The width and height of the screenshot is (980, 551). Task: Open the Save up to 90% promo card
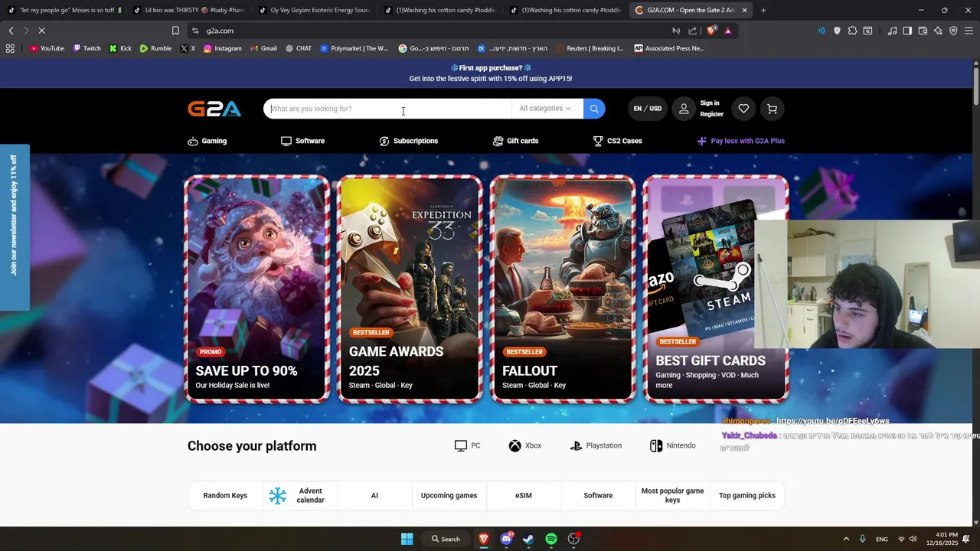coord(257,289)
